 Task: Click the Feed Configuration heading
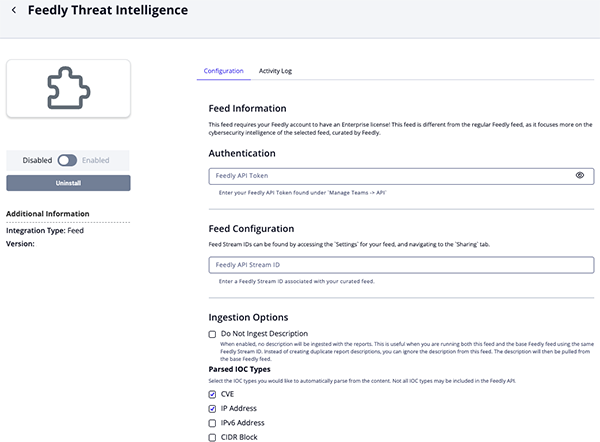point(251,229)
